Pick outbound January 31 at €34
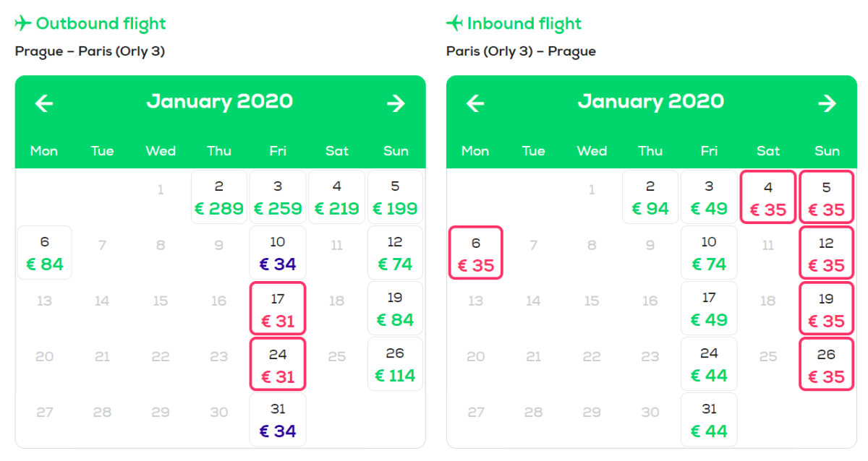The width and height of the screenshot is (868, 461). pyautogui.click(x=278, y=421)
